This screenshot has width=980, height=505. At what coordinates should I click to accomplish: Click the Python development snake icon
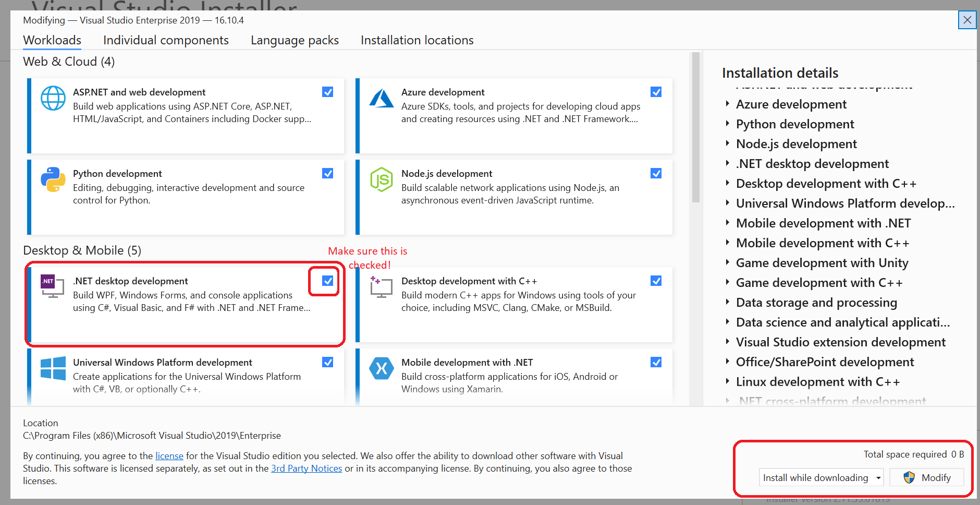[x=53, y=179]
